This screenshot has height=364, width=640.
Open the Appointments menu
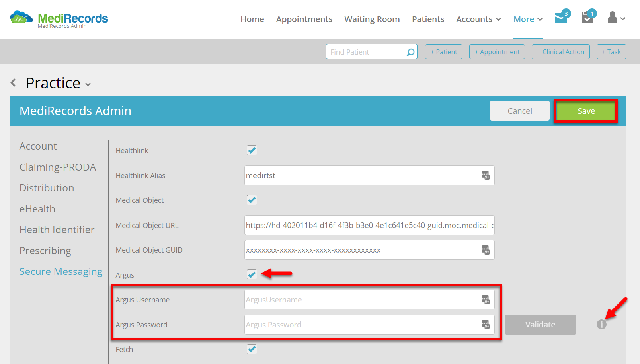[x=304, y=19]
